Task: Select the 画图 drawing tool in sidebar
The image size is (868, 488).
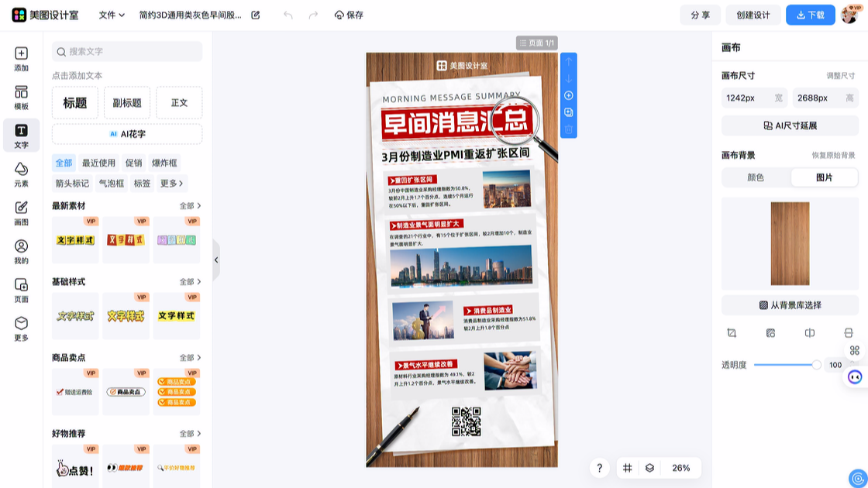Action: 21,213
